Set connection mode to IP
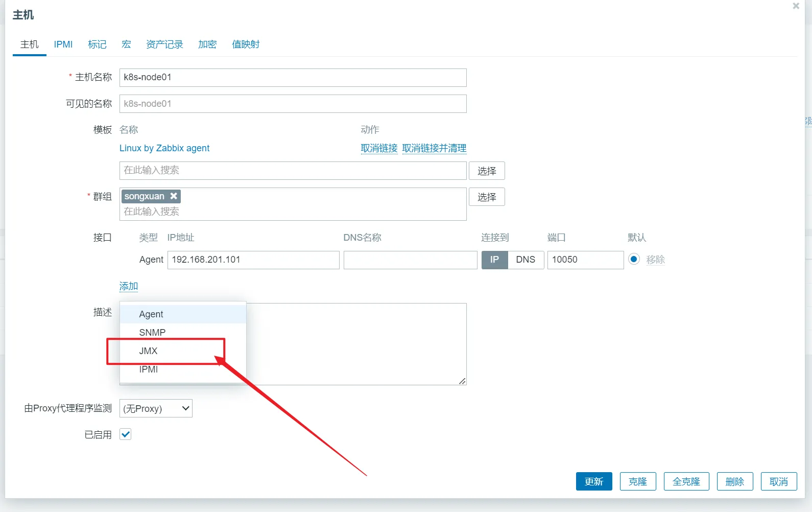Screen dimensions: 812x512 (x=494, y=260)
